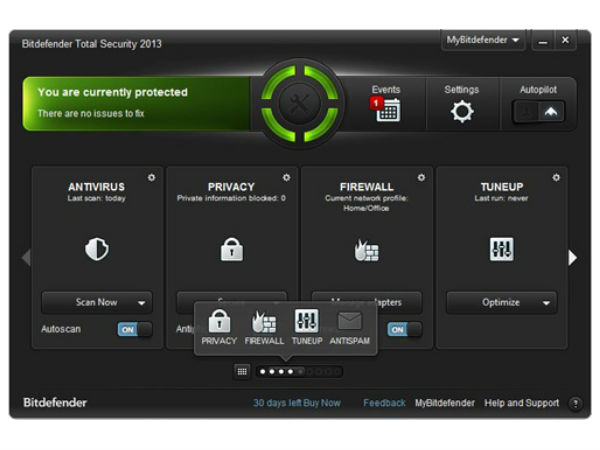Screen dimensions: 600x450
Task: Open the Scan Now dropdown arrow
Action: click(142, 303)
